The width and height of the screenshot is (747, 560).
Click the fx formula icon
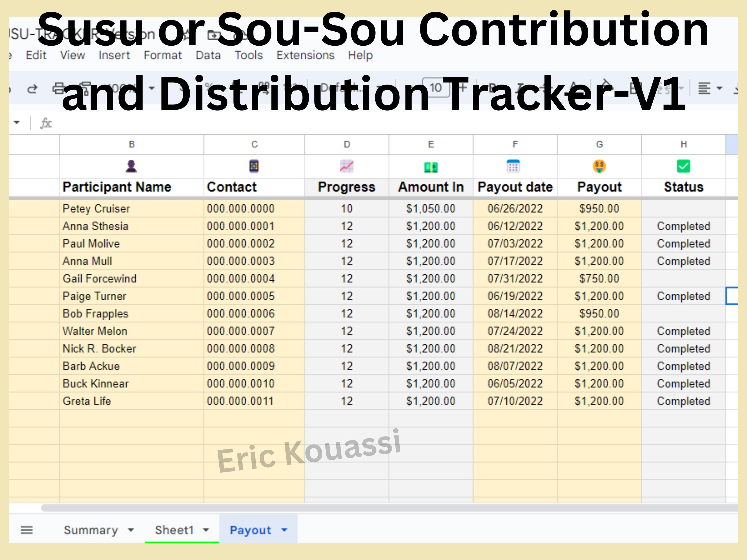coord(46,123)
